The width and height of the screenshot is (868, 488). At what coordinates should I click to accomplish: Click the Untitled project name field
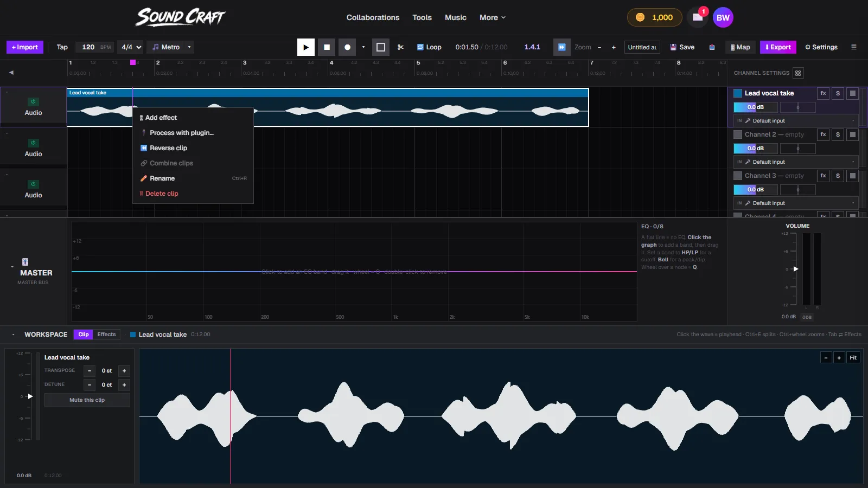click(642, 47)
